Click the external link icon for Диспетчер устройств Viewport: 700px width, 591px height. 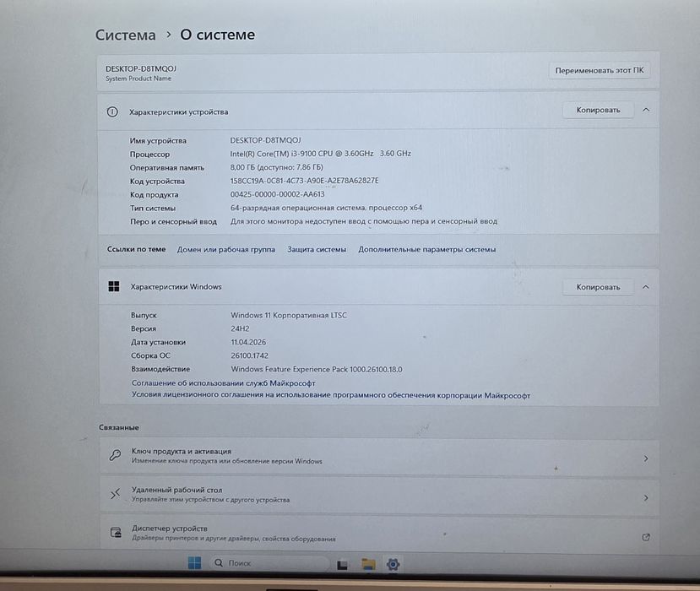coord(645,537)
